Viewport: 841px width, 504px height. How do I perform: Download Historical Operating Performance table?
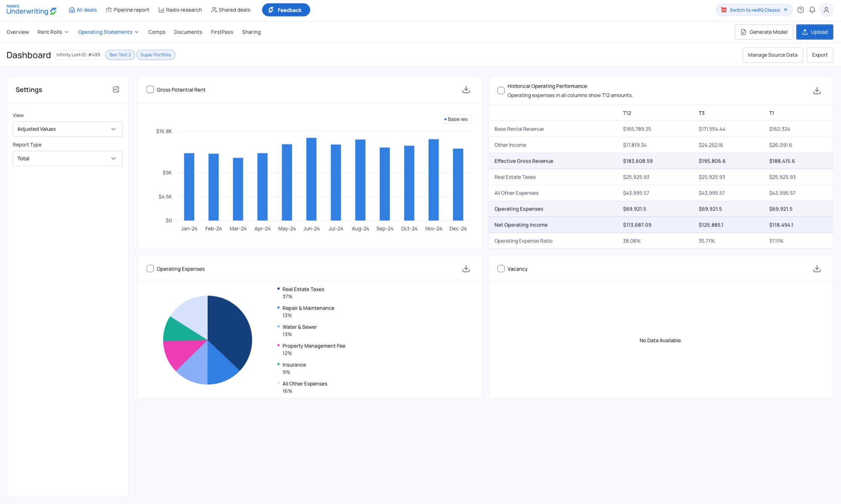click(x=817, y=90)
